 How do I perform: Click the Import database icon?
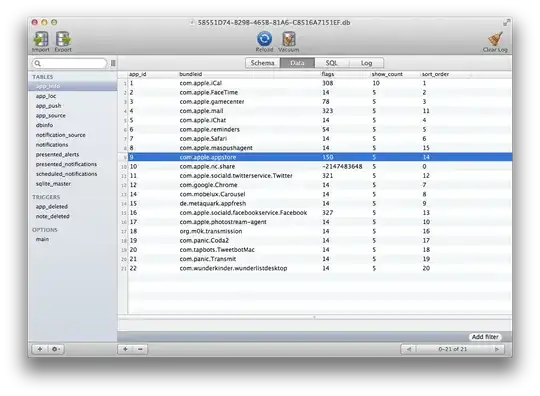click(41, 39)
